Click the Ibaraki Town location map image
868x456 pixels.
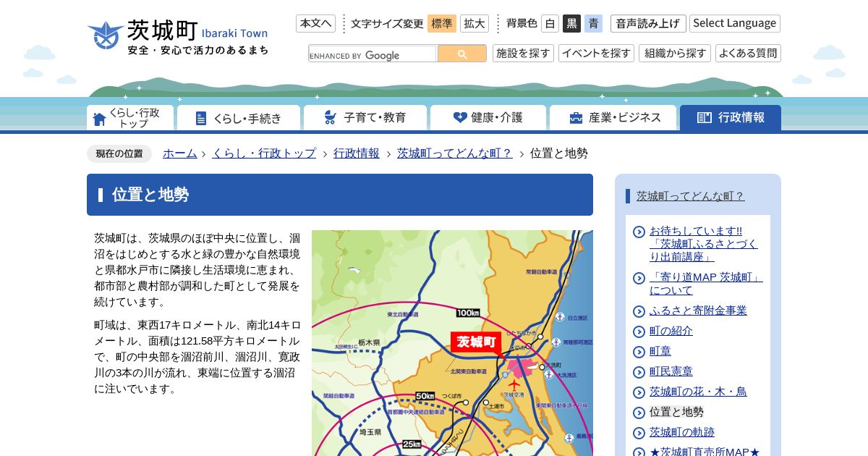pos(452,343)
